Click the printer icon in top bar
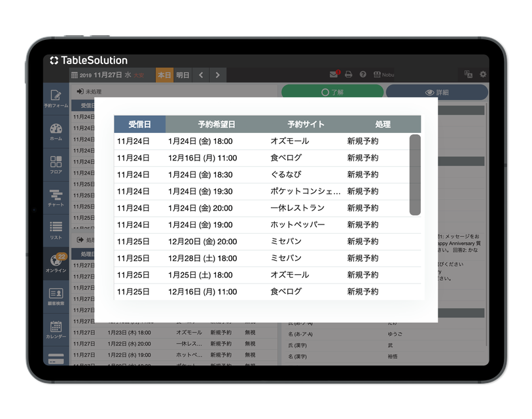This screenshot has height=419, width=532. click(x=349, y=75)
